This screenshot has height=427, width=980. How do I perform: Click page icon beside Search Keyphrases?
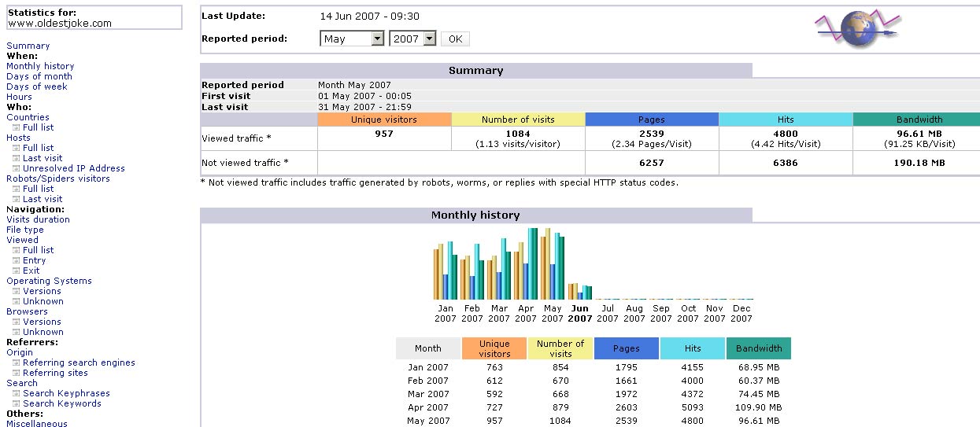point(16,393)
